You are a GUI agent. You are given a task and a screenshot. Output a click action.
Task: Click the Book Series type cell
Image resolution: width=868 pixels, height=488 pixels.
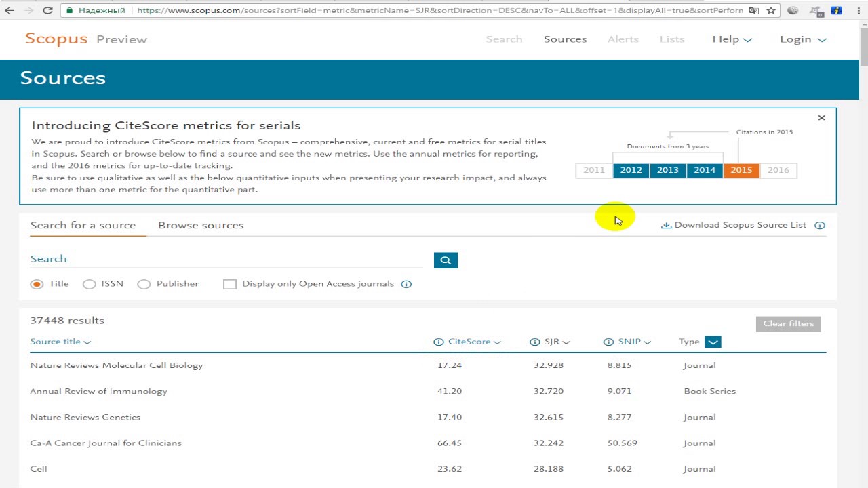click(x=710, y=391)
